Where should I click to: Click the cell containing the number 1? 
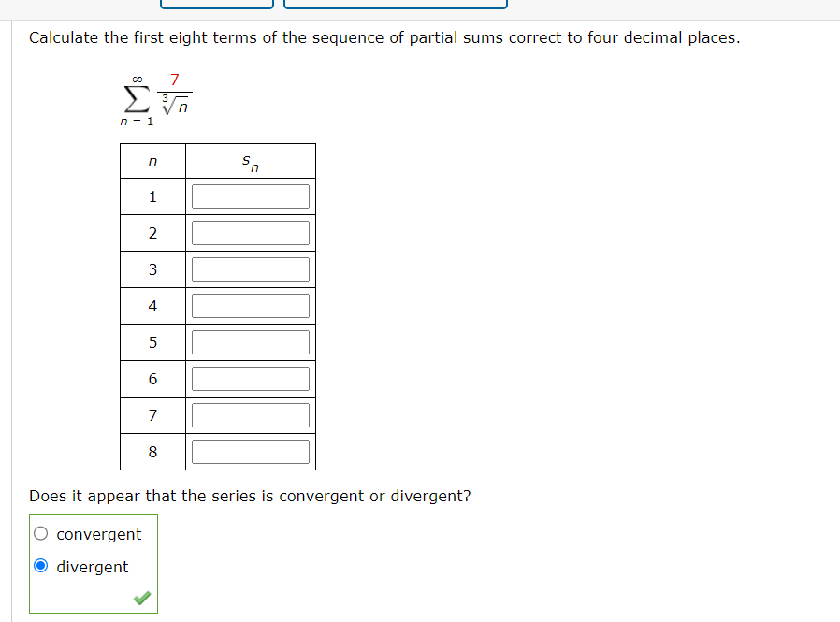point(152,195)
